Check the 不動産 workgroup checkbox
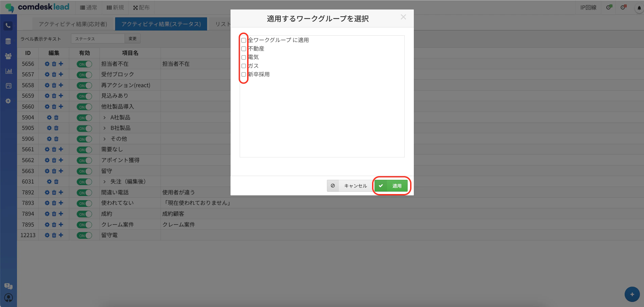Viewport: 644px width, 307px height. pos(243,49)
